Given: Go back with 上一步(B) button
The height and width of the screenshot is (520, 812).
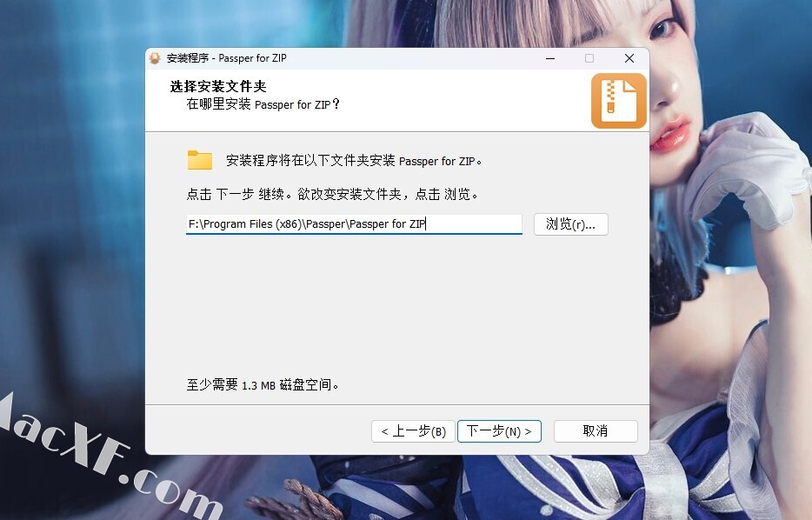Looking at the screenshot, I should click(x=413, y=431).
